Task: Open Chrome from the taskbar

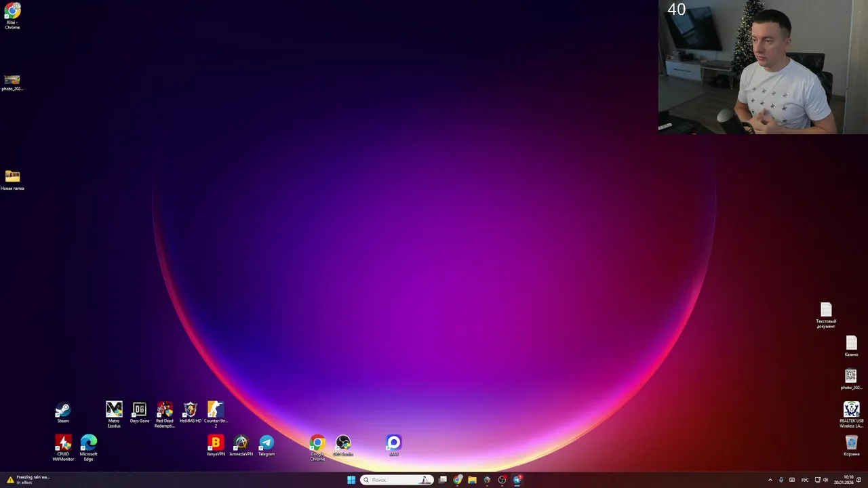Action: tap(458, 480)
